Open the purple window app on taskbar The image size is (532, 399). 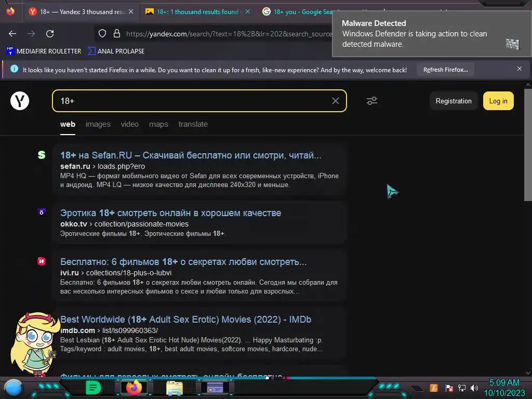point(215,388)
